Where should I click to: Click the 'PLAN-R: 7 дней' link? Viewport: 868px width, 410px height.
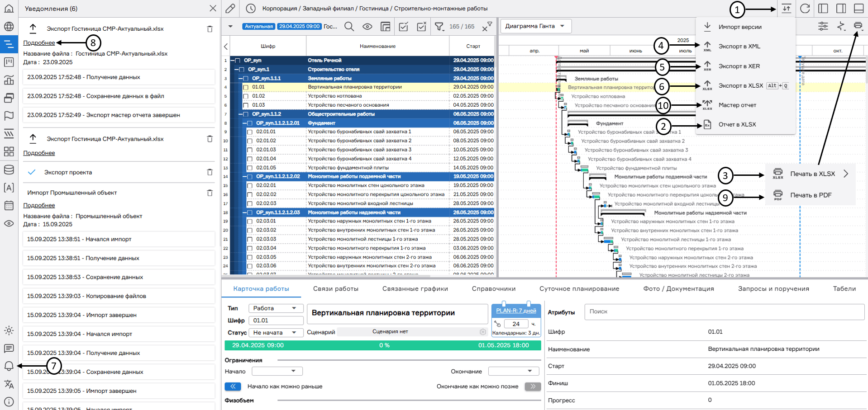(x=516, y=311)
